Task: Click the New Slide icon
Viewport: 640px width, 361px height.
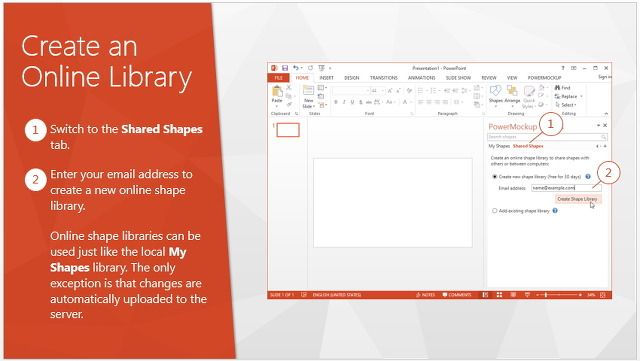Action: click(309, 91)
